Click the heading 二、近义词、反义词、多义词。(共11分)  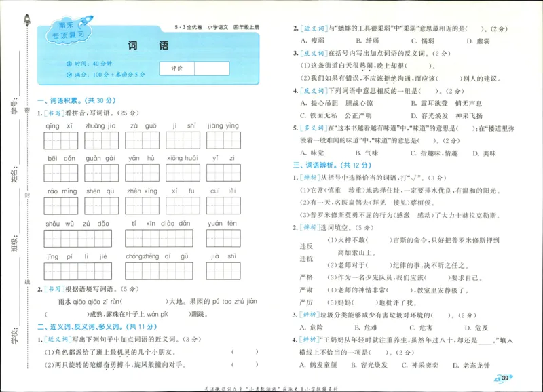coord(97,327)
